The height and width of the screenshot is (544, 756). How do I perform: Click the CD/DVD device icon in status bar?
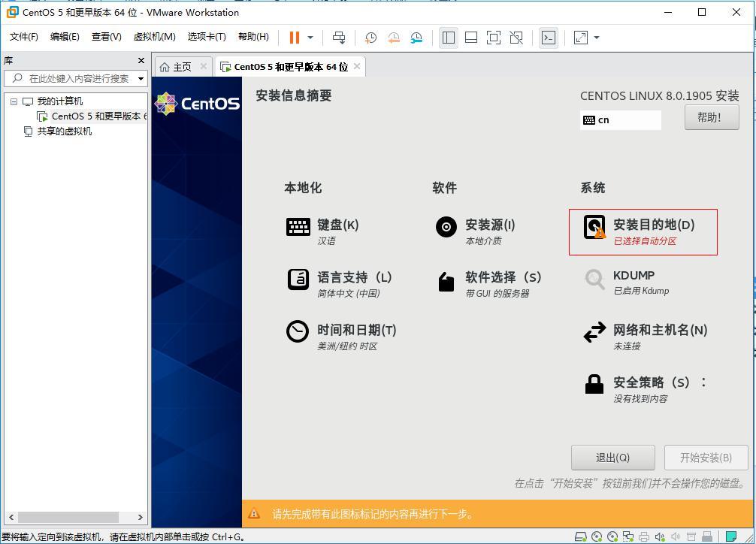(x=597, y=536)
